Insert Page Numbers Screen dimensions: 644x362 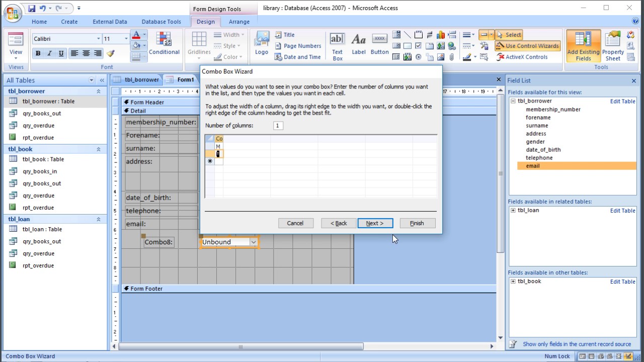[x=298, y=46]
